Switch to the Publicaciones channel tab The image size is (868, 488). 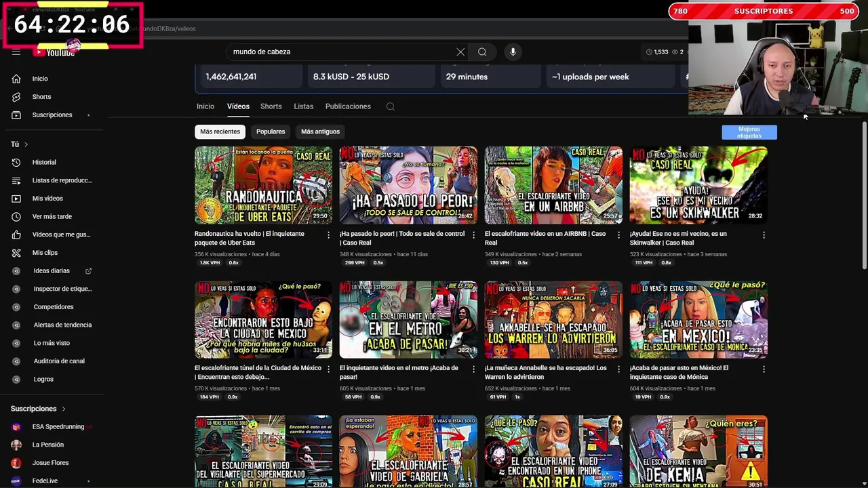pos(348,106)
